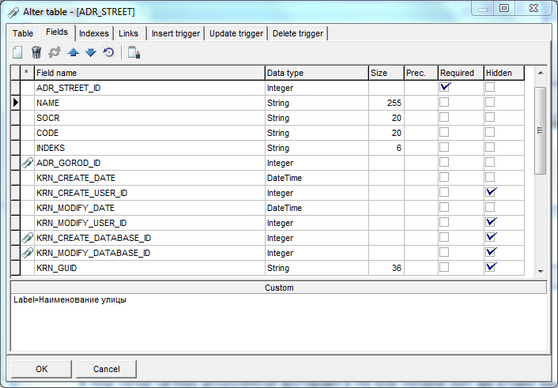This screenshot has height=388, width=558.
Task: Uncheck Hidden for KRN_GUID
Action: coord(491,267)
